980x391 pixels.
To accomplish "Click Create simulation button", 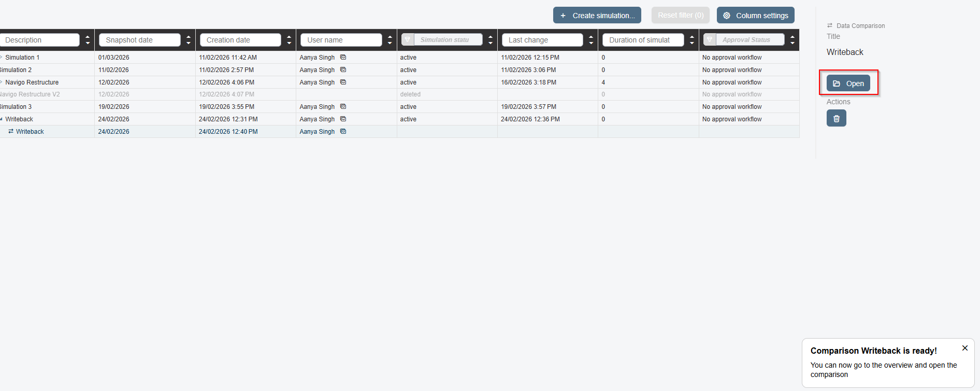I will coord(597,16).
